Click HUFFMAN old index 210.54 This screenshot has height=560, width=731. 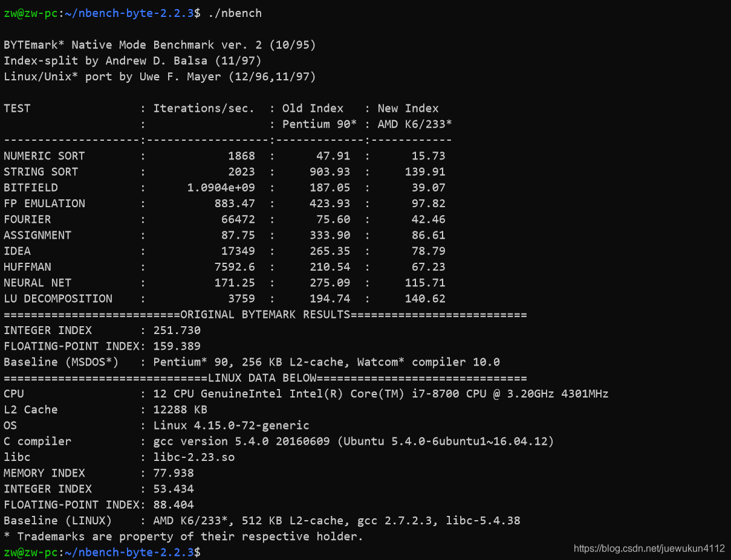pyautogui.click(x=330, y=267)
